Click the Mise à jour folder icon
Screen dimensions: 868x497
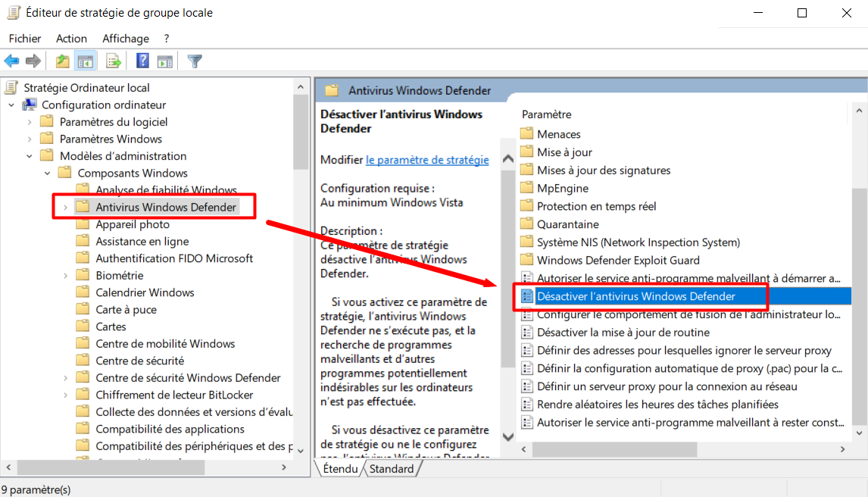pos(527,152)
